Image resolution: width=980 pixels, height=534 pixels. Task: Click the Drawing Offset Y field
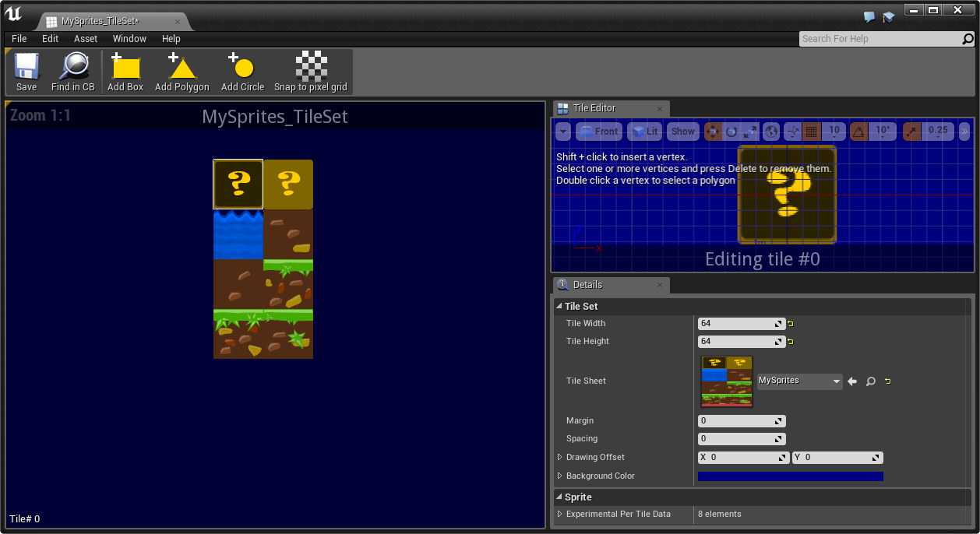[x=837, y=458]
